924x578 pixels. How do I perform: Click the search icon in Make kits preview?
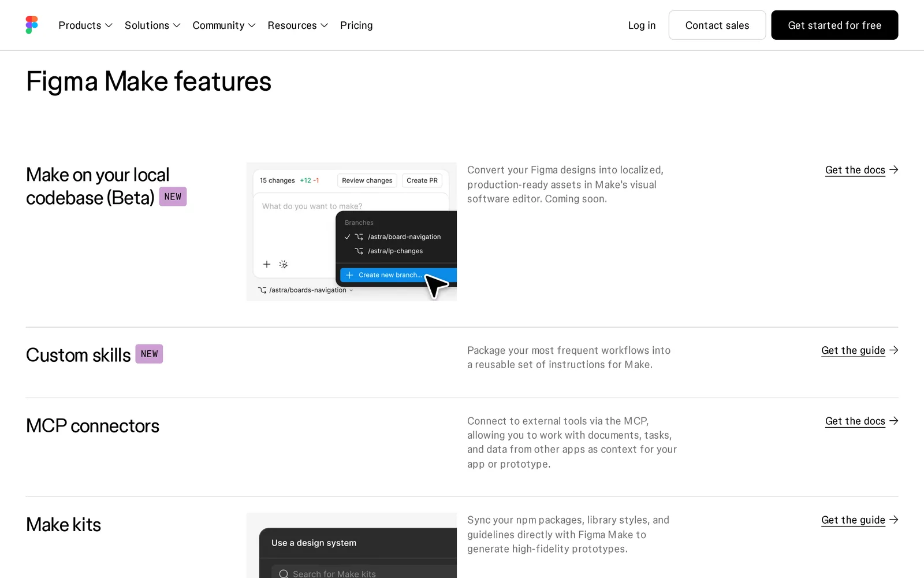tap(284, 574)
